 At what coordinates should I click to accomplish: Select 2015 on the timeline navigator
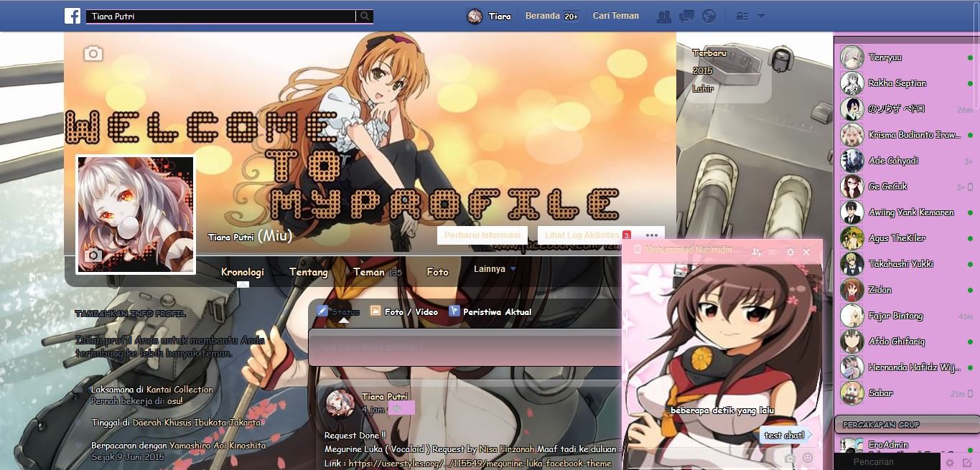tap(702, 71)
